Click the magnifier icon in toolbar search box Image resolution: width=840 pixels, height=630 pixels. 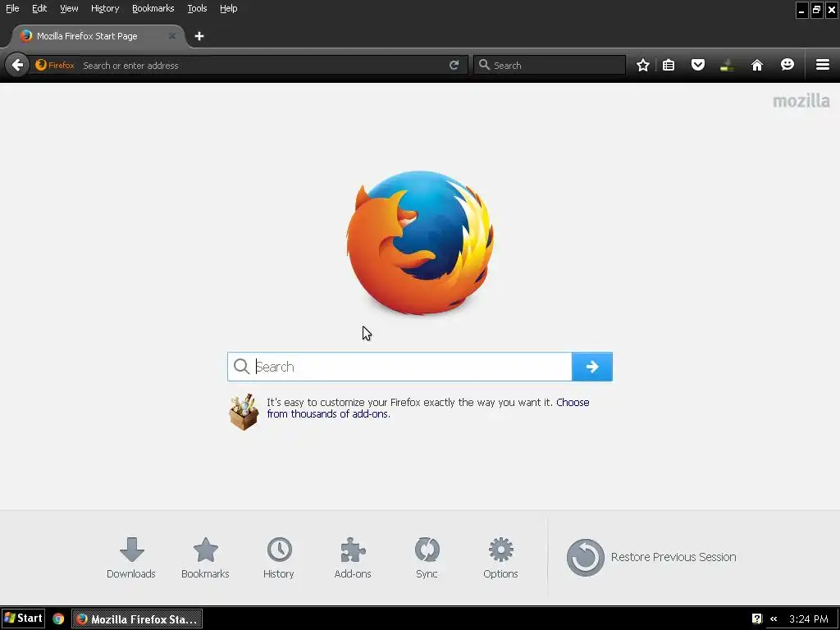tap(484, 65)
